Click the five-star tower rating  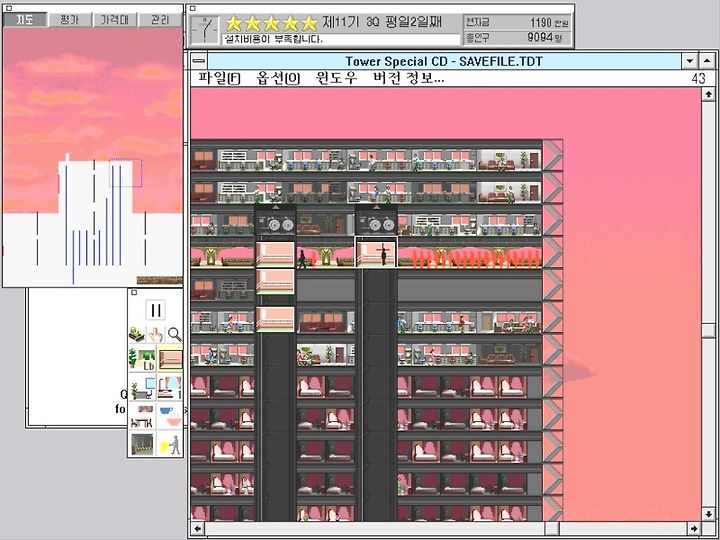[271, 23]
